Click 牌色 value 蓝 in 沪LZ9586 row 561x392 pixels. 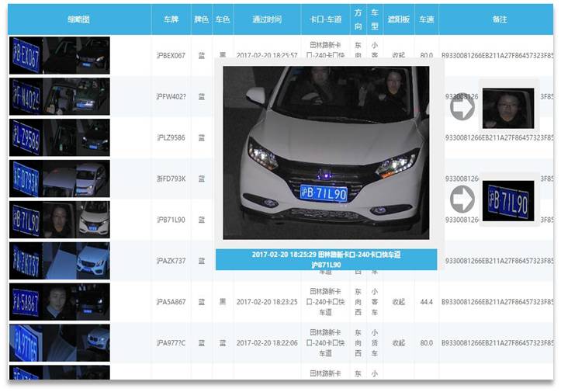coord(202,137)
